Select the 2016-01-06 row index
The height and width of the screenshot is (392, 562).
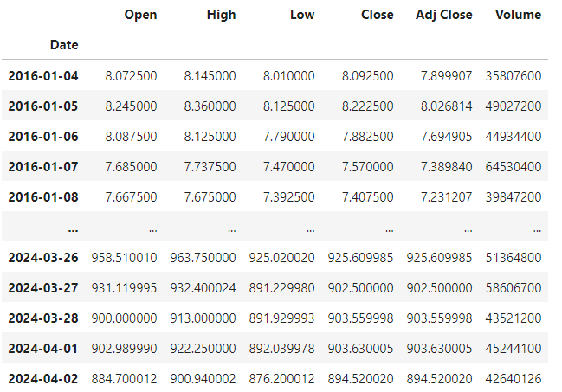click(x=43, y=137)
